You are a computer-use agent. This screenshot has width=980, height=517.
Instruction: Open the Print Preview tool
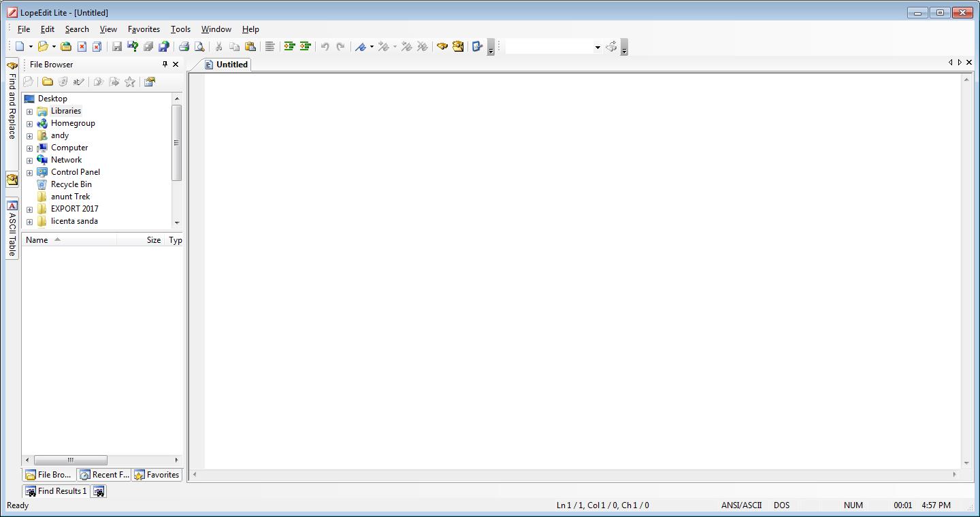(199, 46)
